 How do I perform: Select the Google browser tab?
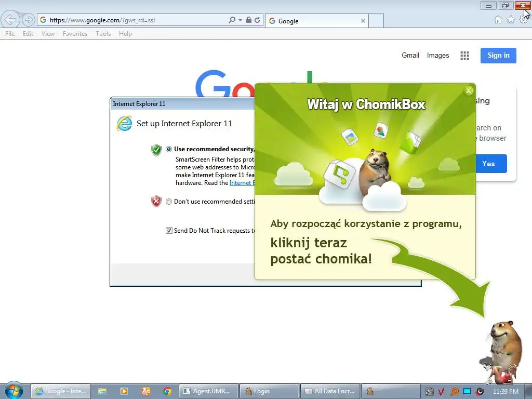316,21
